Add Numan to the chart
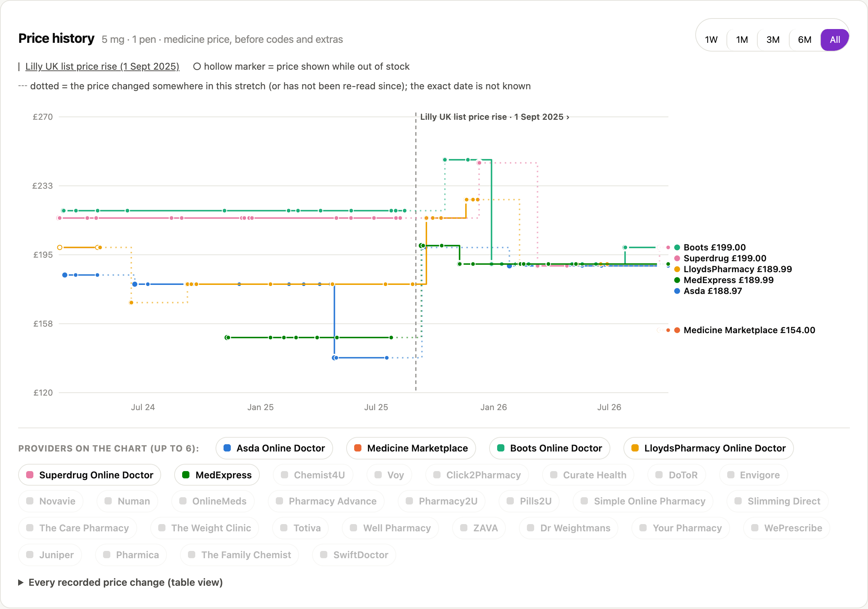Image resolution: width=868 pixels, height=609 pixels. pos(127,501)
